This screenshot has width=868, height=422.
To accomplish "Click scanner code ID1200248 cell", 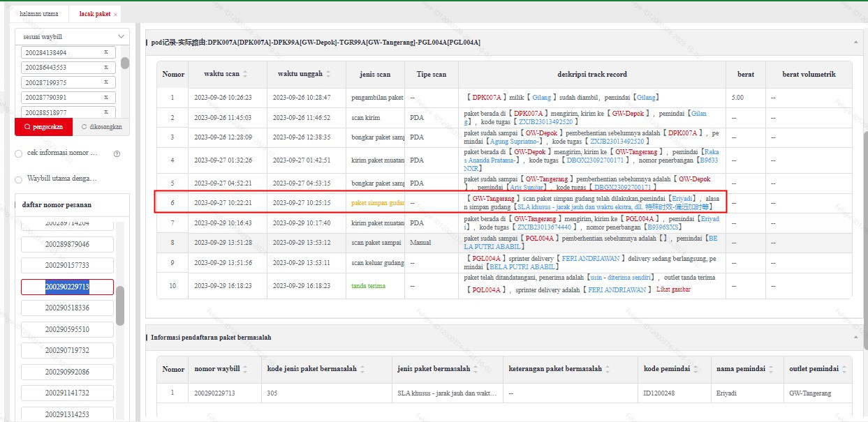I will pyautogui.click(x=660, y=393).
